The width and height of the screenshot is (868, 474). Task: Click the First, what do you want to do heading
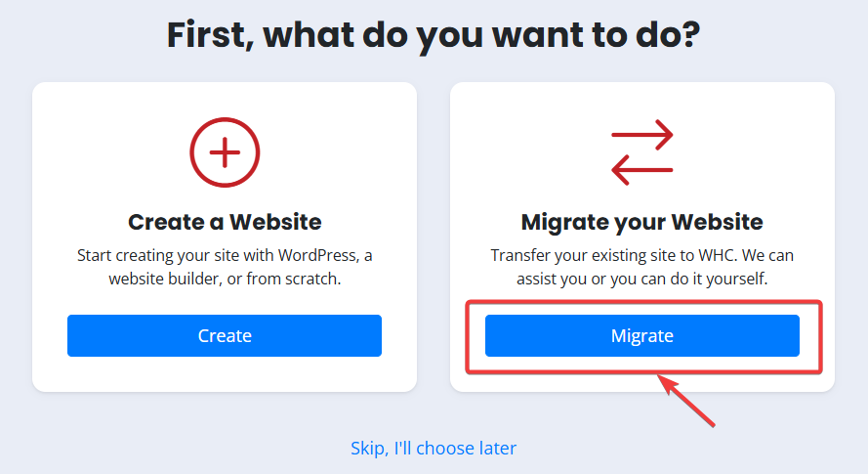tap(434, 35)
